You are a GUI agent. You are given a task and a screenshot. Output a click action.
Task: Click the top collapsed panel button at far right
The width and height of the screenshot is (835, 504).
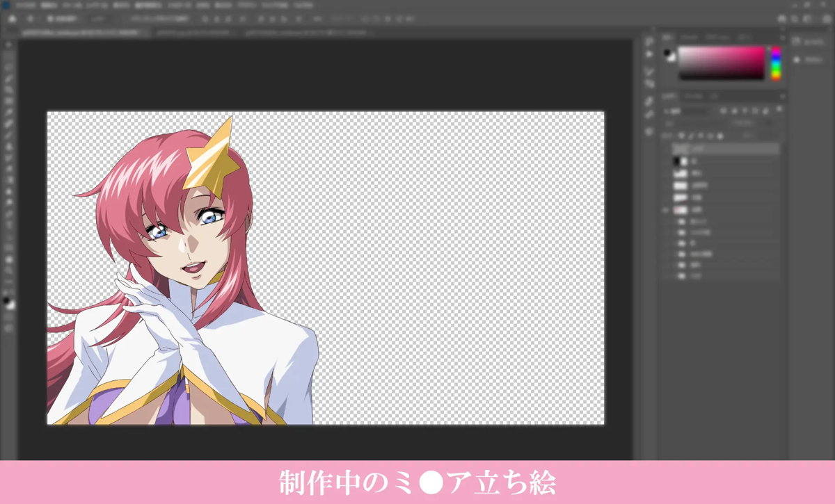[x=797, y=42]
